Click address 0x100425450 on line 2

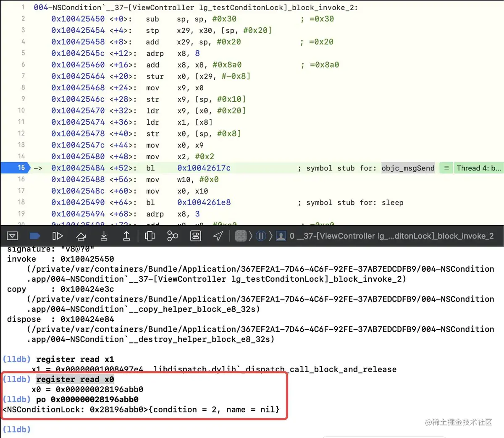pos(78,19)
